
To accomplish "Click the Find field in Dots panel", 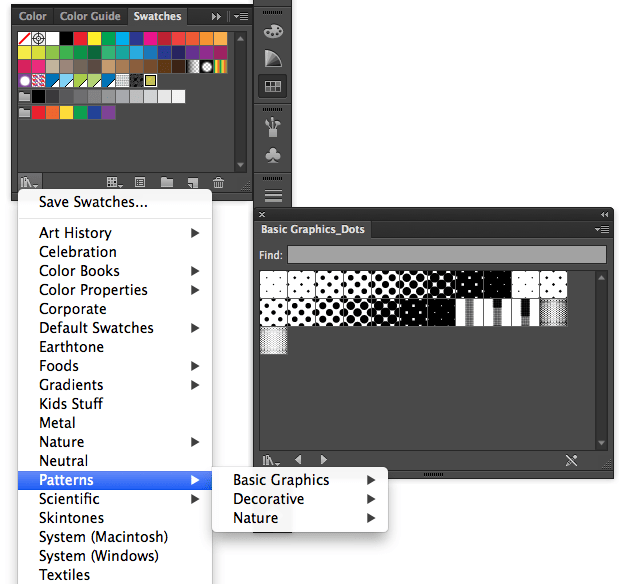I will [447, 255].
